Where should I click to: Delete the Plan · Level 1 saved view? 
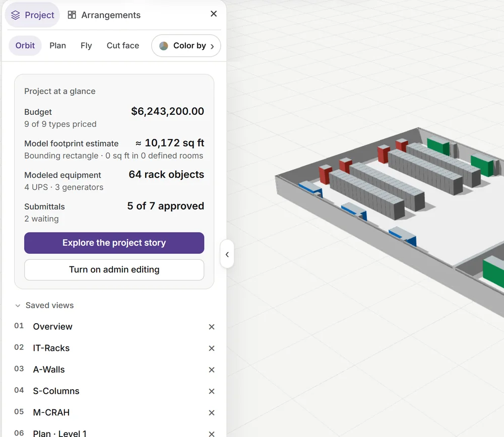[212, 434]
